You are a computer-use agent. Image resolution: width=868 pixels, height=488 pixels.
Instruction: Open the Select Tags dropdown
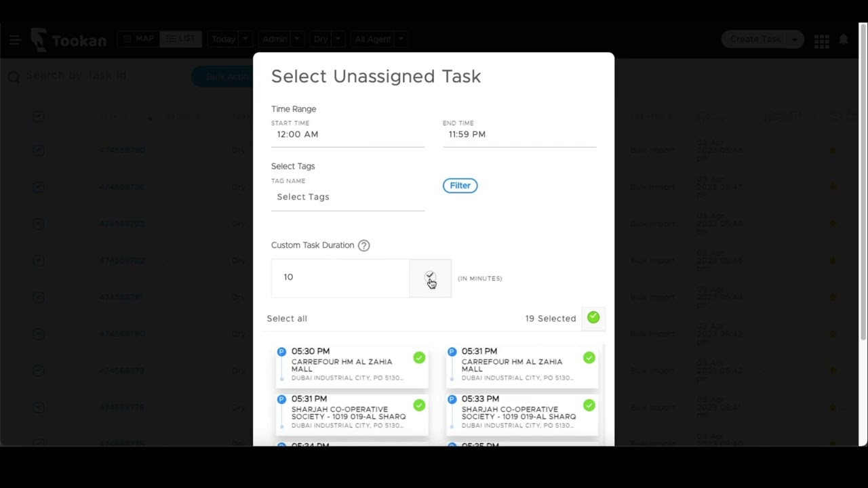click(x=348, y=197)
